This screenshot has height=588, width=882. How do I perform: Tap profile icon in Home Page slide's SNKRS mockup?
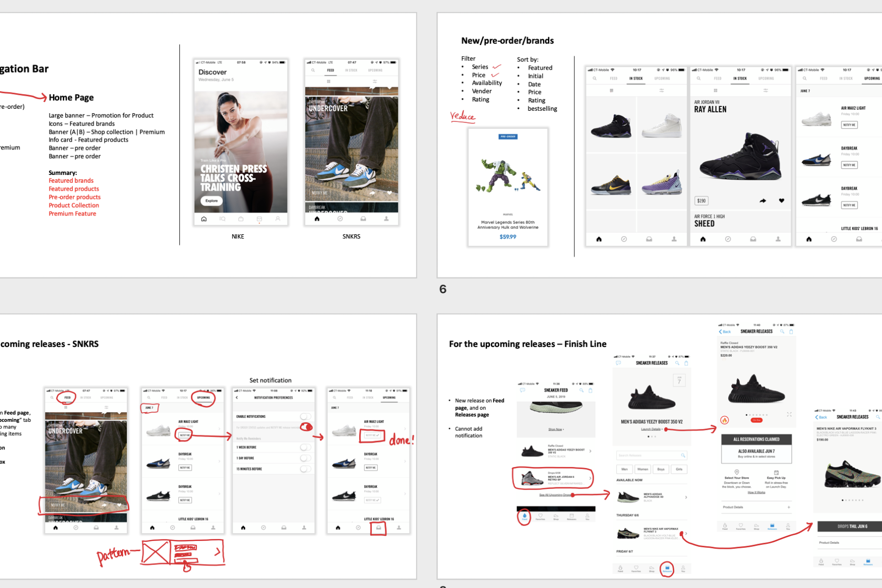pos(387,219)
